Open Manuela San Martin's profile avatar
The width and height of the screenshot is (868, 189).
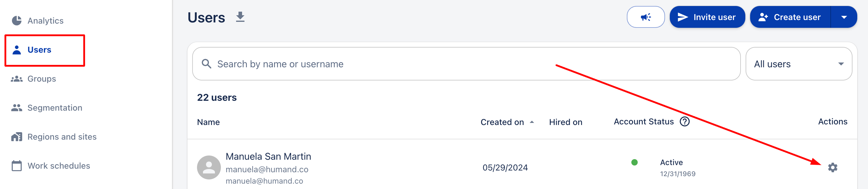(x=209, y=167)
